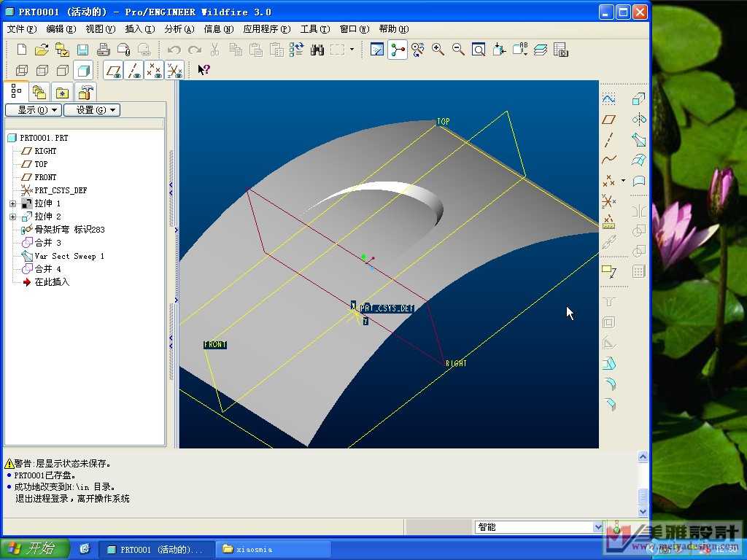Select Var Sect Sweep 1 in model tree

(69, 256)
